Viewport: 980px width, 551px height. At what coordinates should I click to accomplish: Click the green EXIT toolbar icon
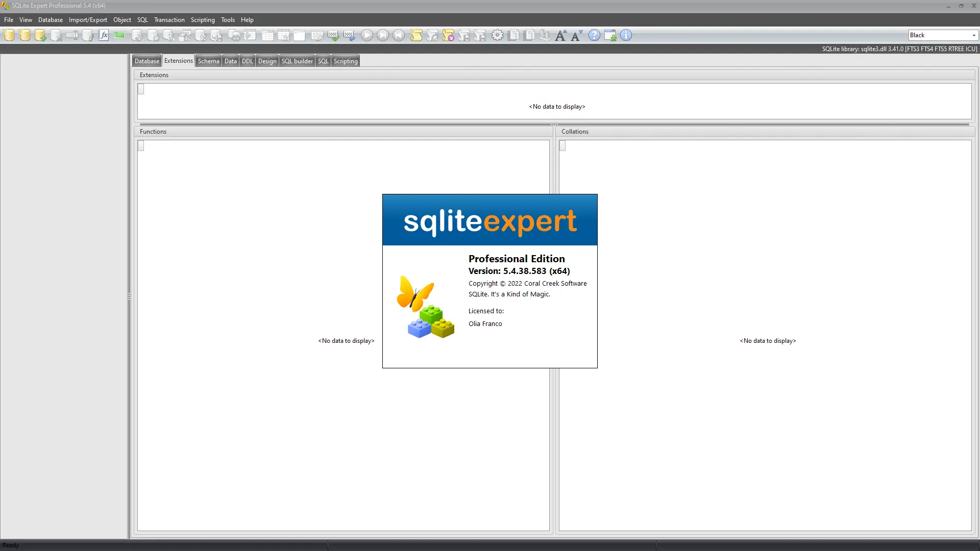coord(119,35)
